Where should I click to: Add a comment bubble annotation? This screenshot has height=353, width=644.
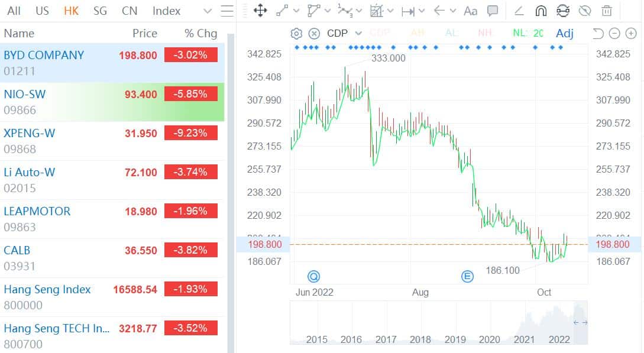pyautogui.click(x=492, y=11)
